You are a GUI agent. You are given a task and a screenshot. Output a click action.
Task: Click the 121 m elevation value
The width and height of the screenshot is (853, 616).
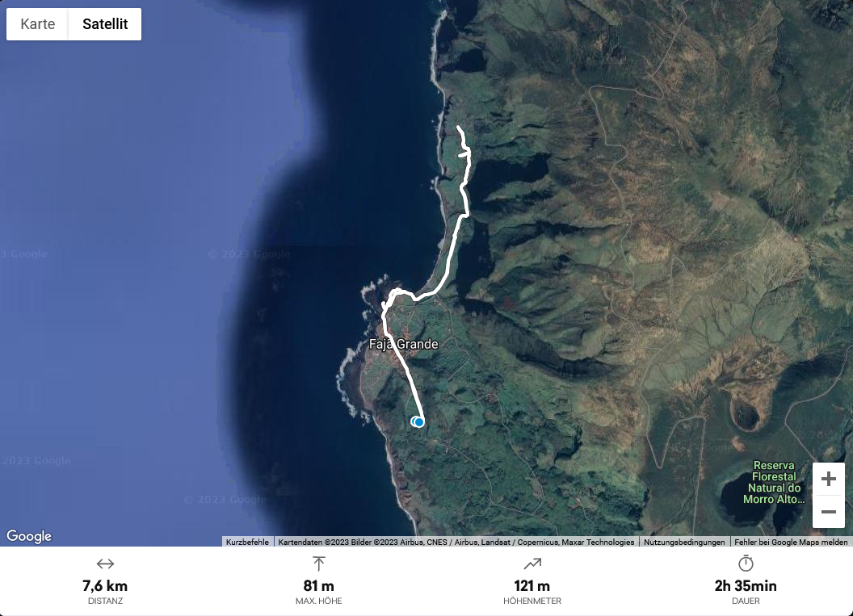532,586
